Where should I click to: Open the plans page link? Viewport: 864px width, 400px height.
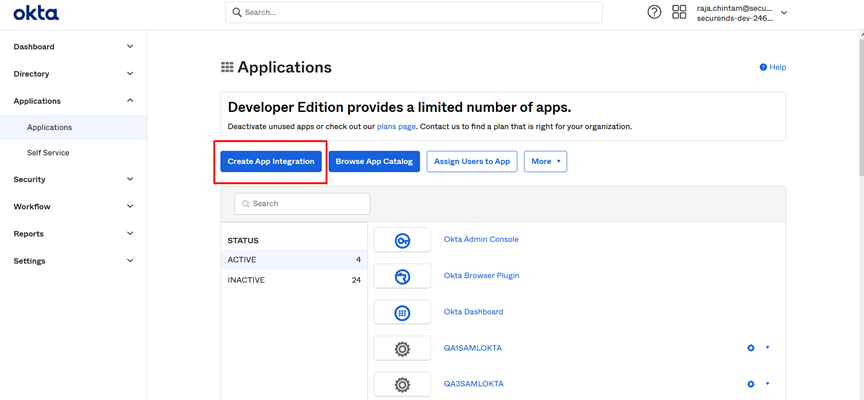click(x=396, y=126)
